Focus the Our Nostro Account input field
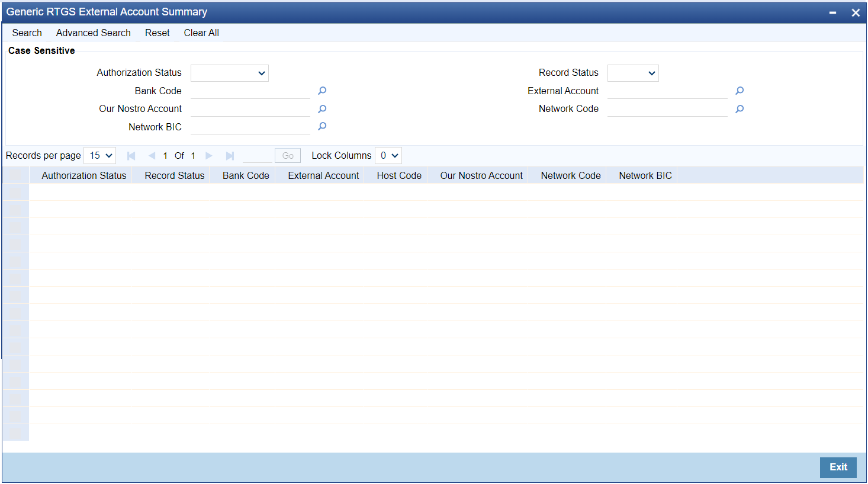This screenshot has height=484, width=868. [250, 109]
